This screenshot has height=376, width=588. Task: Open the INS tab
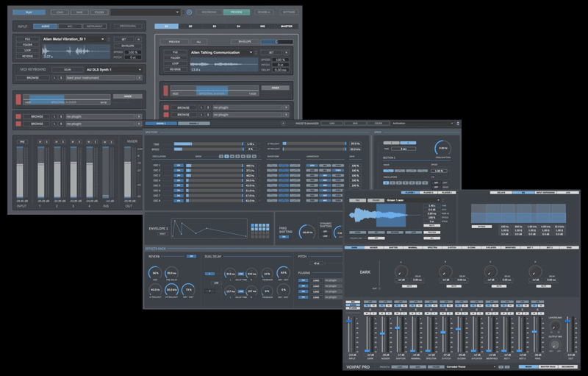coord(262,26)
